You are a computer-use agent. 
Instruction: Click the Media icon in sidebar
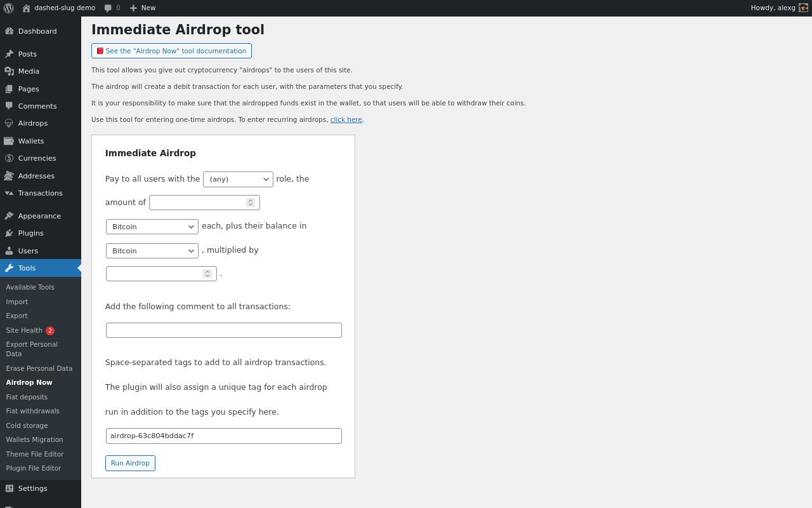(9, 71)
